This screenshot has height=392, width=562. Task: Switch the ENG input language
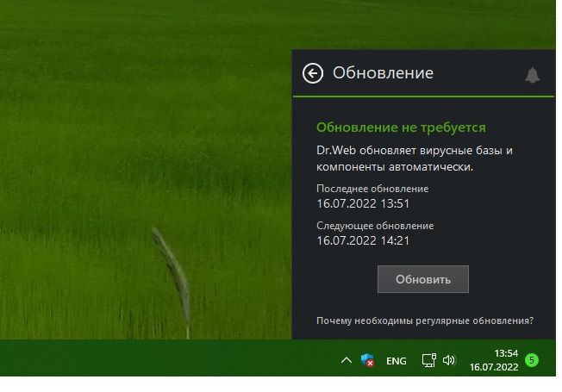coord(396,361)
